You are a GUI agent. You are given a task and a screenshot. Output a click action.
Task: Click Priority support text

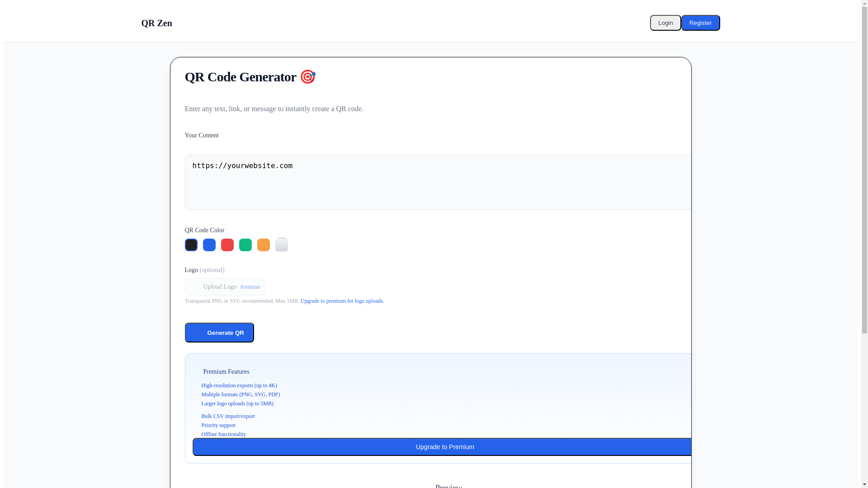(x=218, y=425)
